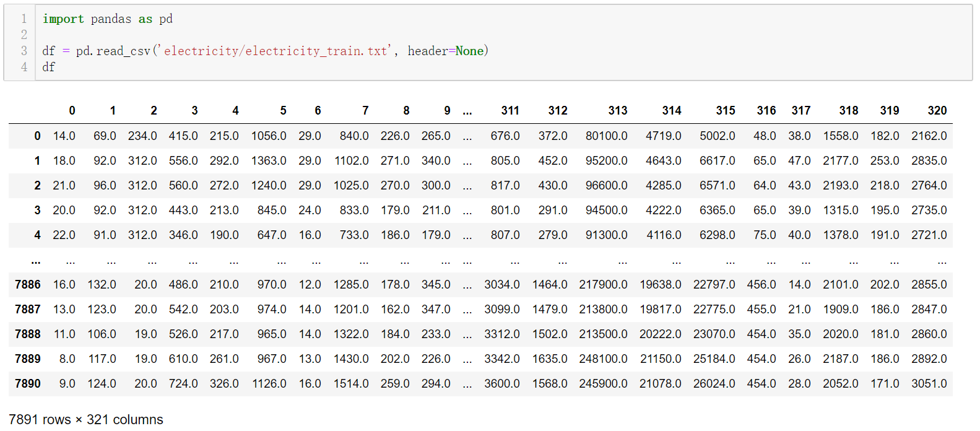The height and width of the screenshot is (431, 980).
Task: Click row index label 7886
Action: [x=28, y=284]
